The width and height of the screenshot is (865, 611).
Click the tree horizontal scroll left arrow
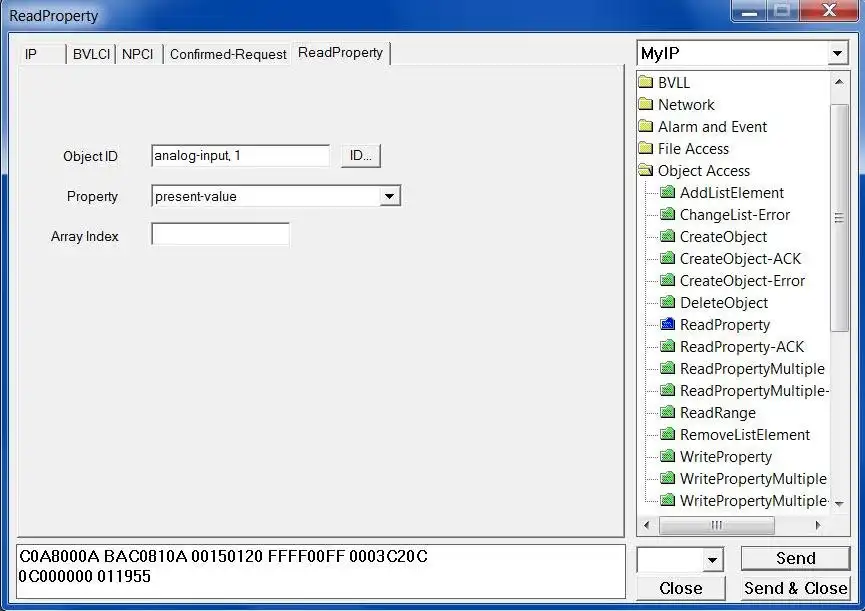pyautogui.click(x=647, y=526)
